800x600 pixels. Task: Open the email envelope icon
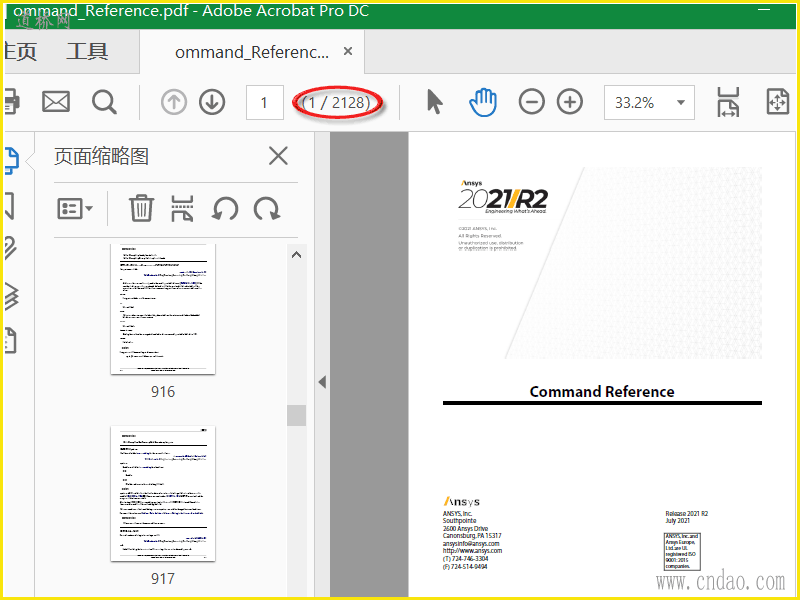point(56,102)
